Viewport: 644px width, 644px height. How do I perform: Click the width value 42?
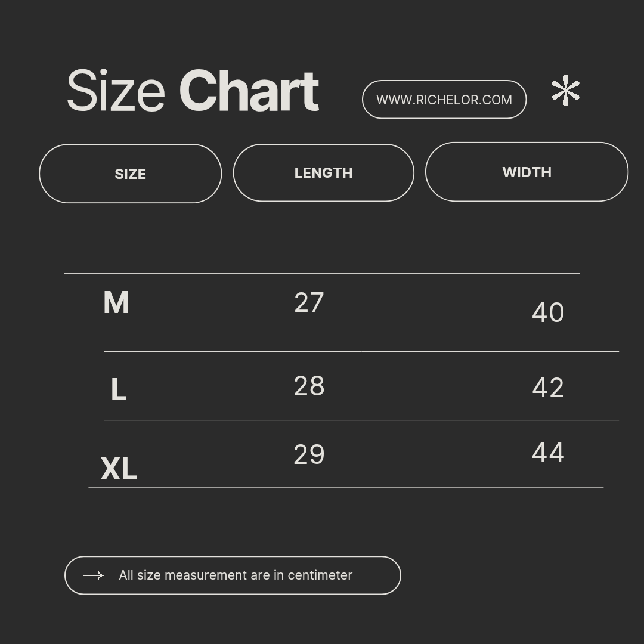coord(547,388)
